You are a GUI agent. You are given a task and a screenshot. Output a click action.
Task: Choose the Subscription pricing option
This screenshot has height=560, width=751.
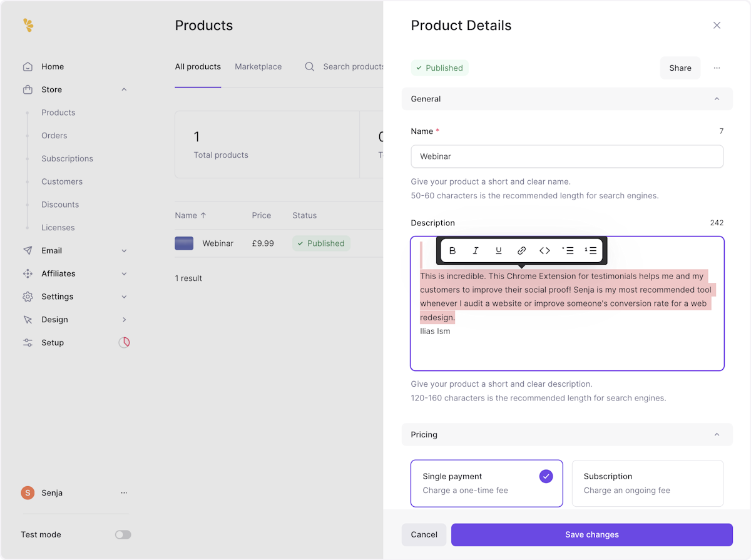coord(647,483)
